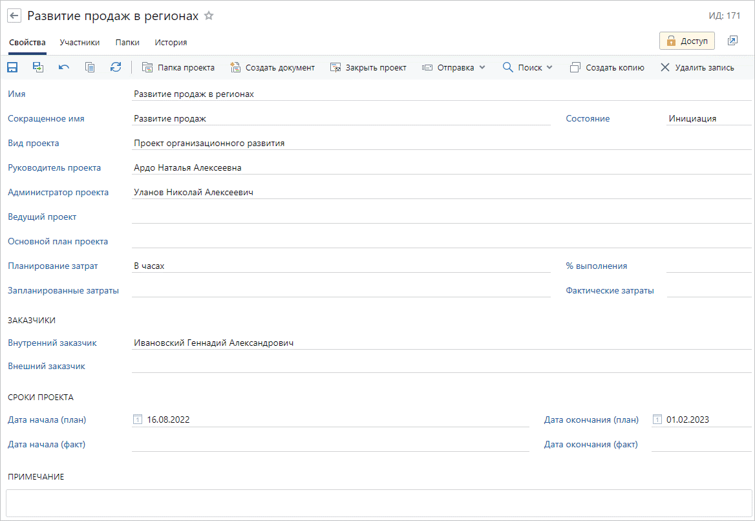Follow the Руководитель проекта link label
This screenshot has width=755, height=521.
pyautogui.click(x=54, y=168)
